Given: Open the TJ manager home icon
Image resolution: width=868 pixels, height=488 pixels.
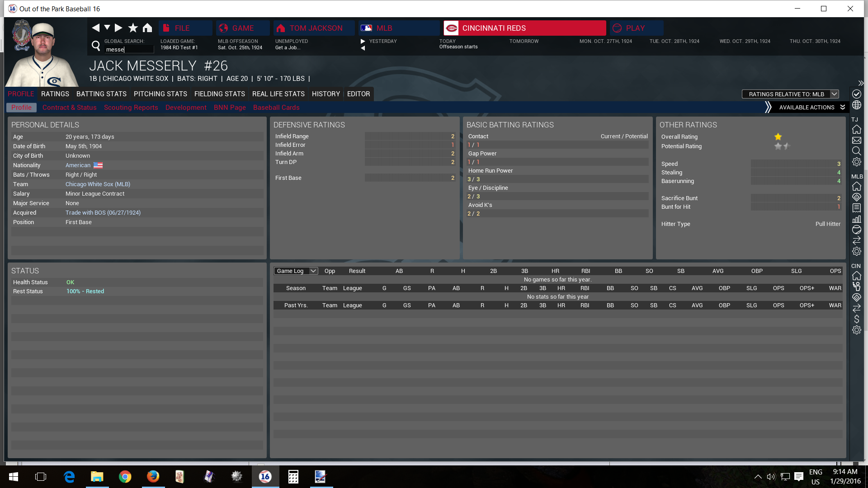Looking at the screenshot, I should 857,130.
